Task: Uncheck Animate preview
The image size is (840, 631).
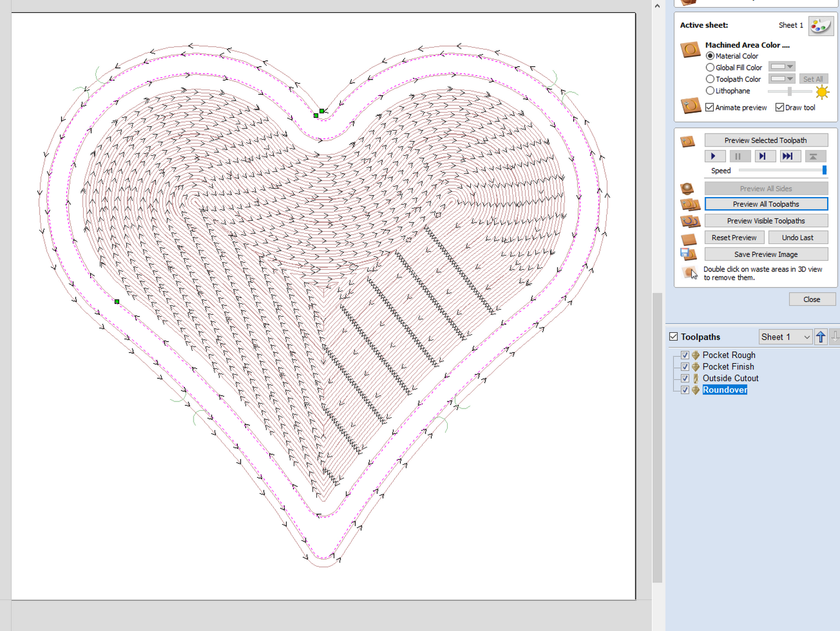Action: [x=709, y=107]
